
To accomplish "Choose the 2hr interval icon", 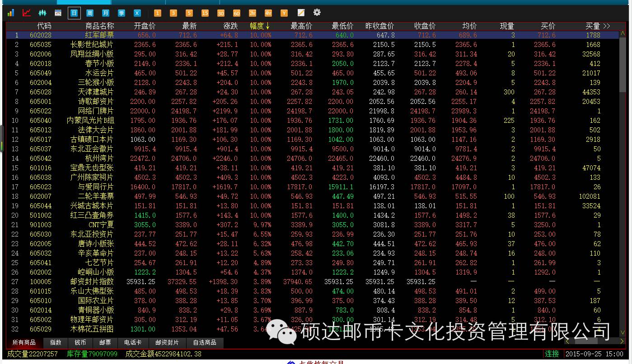I will [x=253, y=13].
